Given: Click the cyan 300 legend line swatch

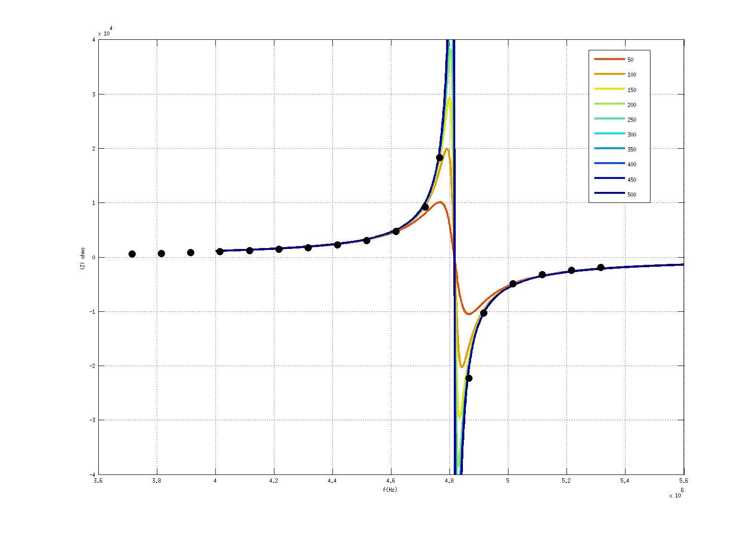Looking at the screenshot, I should (610, 134).
